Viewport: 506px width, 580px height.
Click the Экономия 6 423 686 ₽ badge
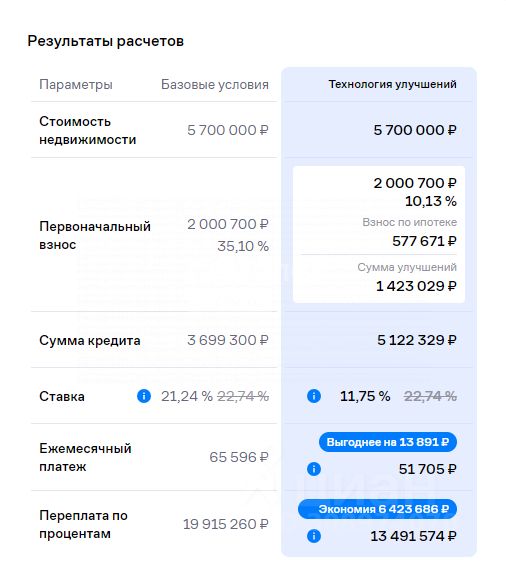[x=377, y=509]
